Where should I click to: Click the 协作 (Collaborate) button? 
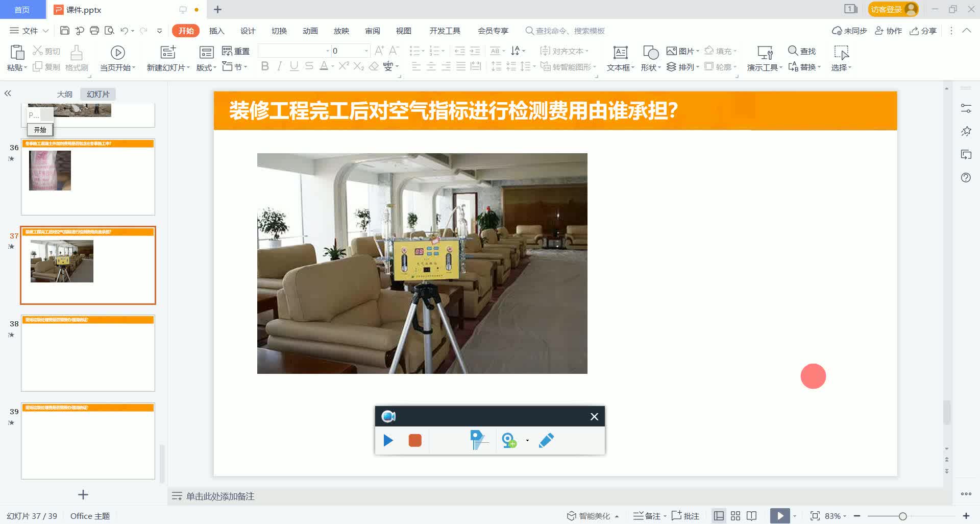[889, 31]
